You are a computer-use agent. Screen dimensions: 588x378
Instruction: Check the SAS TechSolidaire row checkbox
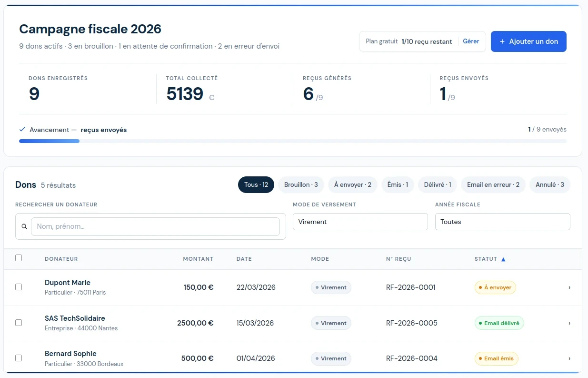pyautogui.click(x=19, y=323)
